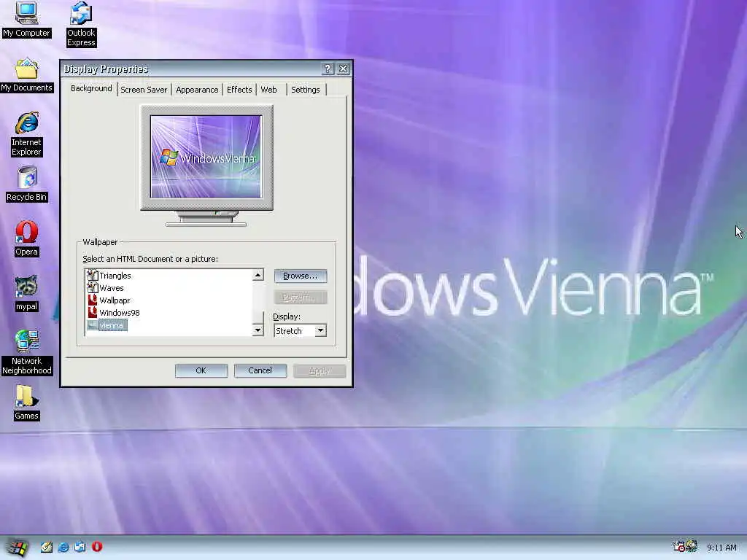Select the Background tab
This screenshot has height=560, width=747.
[x=91, y=88]
